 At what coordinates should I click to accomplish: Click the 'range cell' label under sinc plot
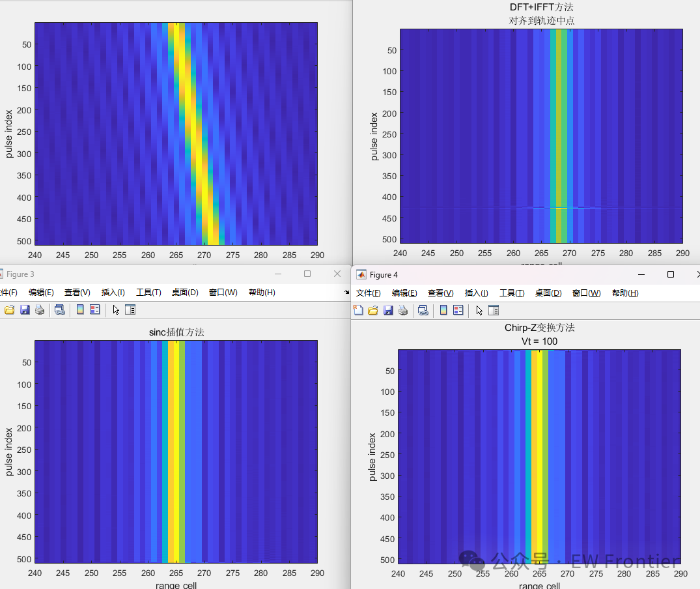(x=176, y=585)
